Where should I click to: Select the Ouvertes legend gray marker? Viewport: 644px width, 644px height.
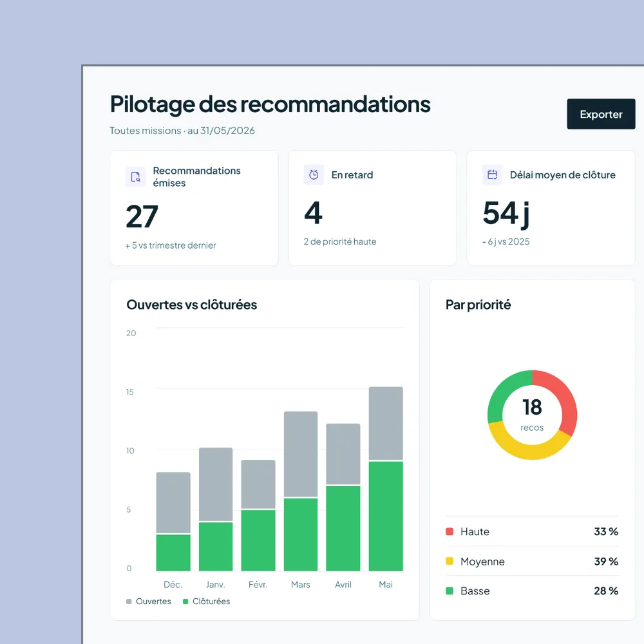pyautogui.click(x=129, y=601)
